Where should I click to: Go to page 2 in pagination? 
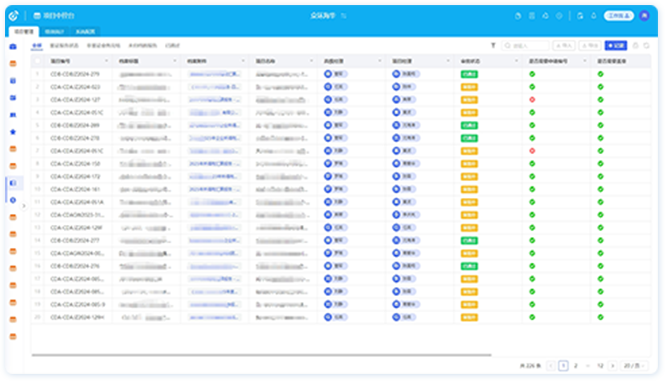click(x=576, y=365)
